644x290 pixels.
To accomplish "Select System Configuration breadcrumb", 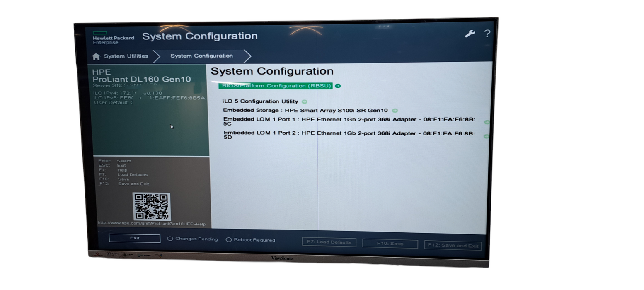I will coord(201,56).
